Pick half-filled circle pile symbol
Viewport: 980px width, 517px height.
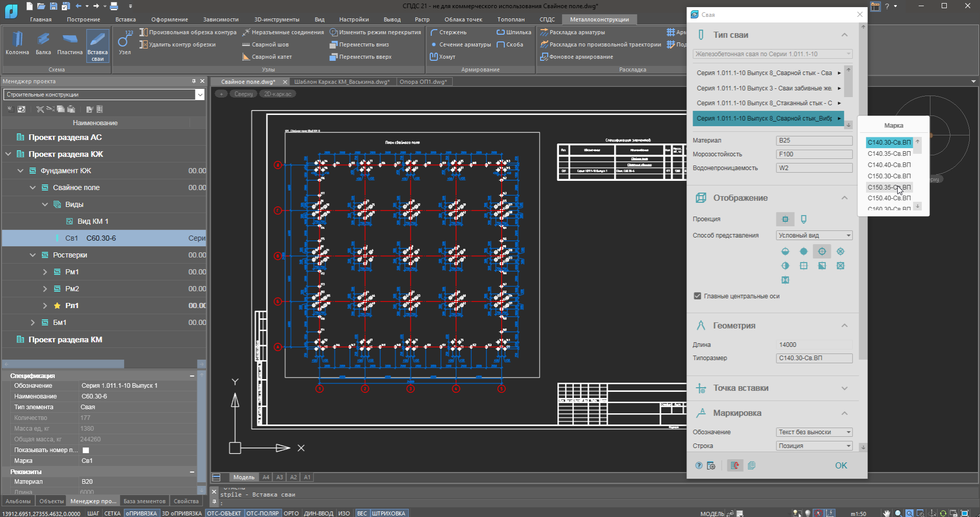[x=785, y=251]
